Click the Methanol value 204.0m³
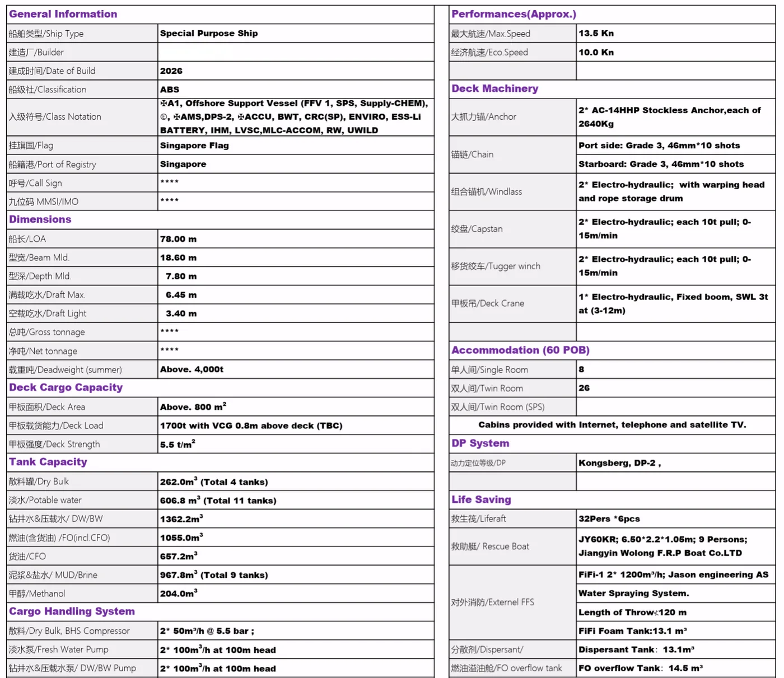Image resolution: width=784 pixels, height=678 pixels. pyautogui.click(x=179, y=593)
